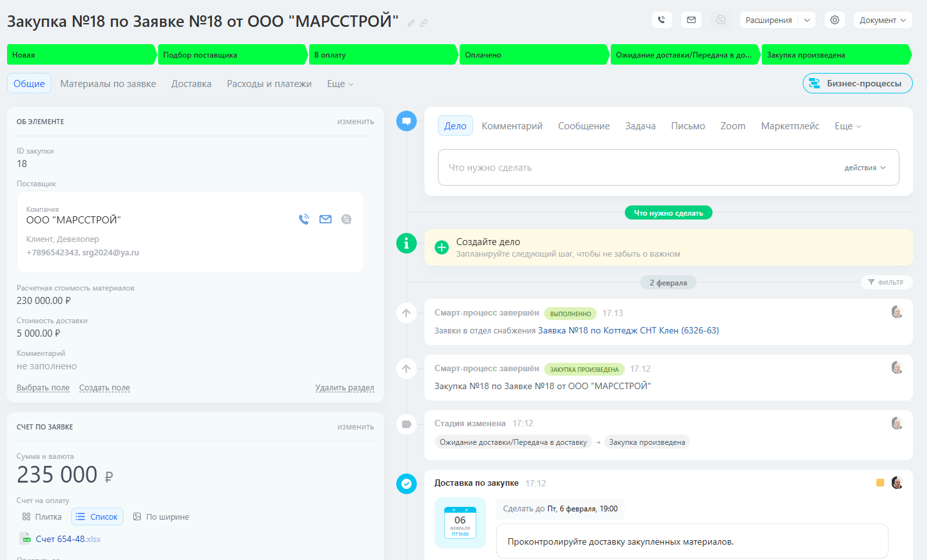The height and width of the screenshot is (560, 927).
Task: Click the orange color marker on delivery activity
Action: pos(880,483)
